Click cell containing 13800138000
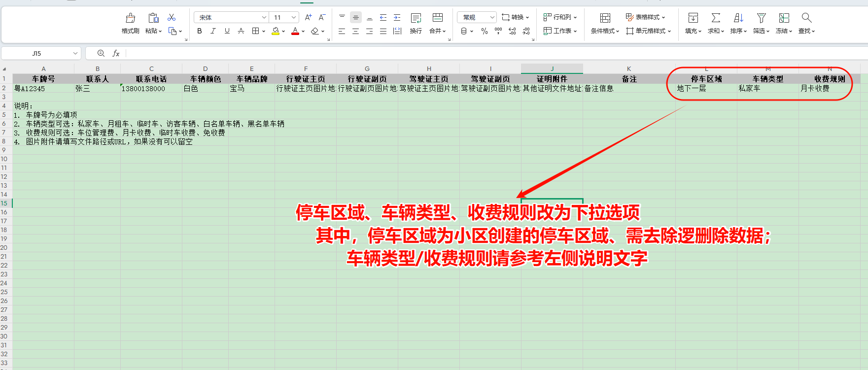The height and width of the screenshot is (370, 868). pos(151,89)
